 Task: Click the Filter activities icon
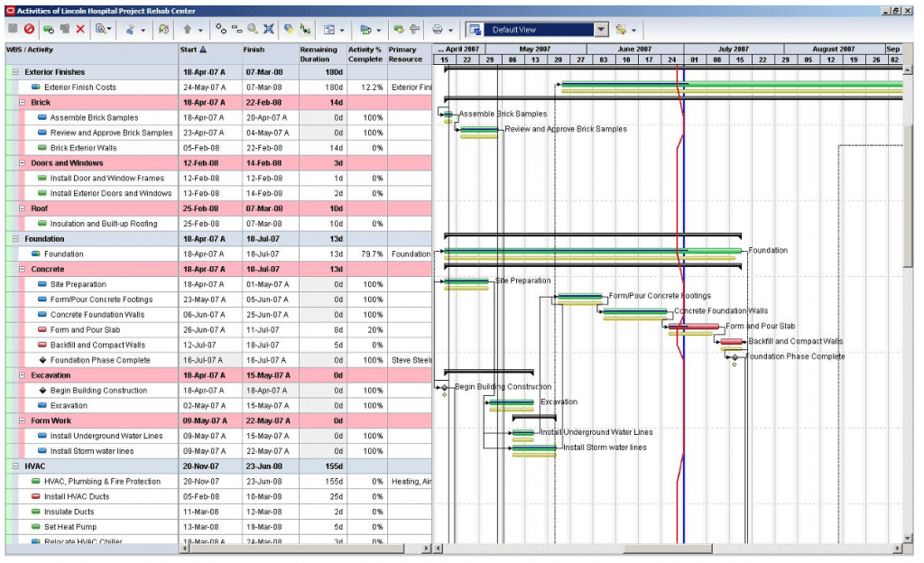click(289, 29)
